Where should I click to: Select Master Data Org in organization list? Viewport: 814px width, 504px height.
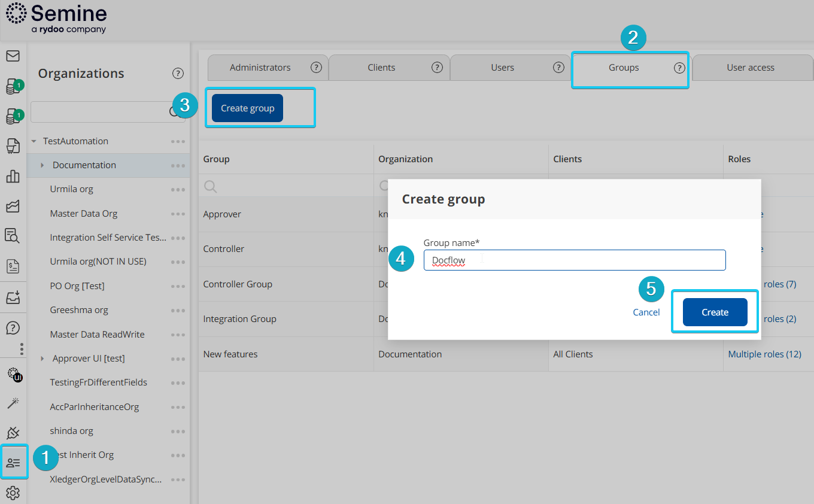click(84, 214)
